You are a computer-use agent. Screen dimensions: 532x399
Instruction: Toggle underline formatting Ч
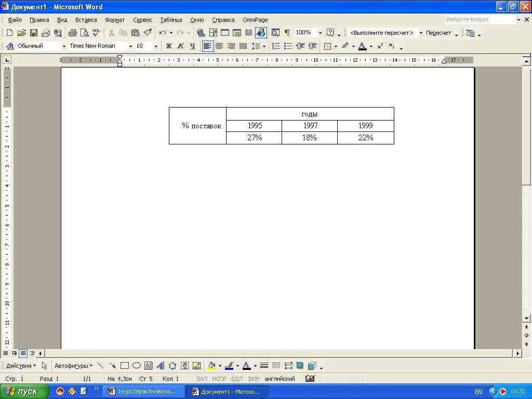click(x=192, y=46)
